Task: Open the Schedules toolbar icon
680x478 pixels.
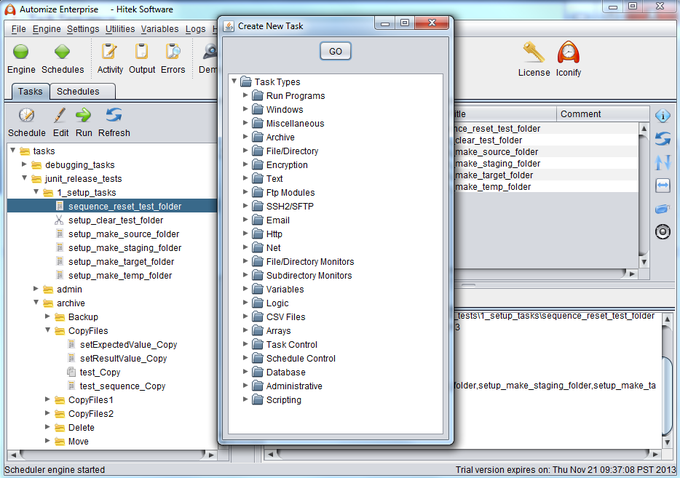Action: pos(62,52)
